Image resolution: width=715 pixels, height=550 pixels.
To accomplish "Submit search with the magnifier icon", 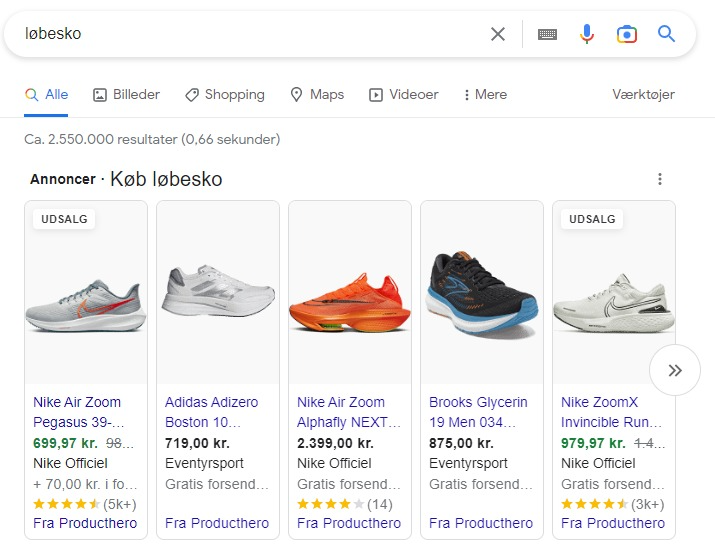I will pos(666,34).
